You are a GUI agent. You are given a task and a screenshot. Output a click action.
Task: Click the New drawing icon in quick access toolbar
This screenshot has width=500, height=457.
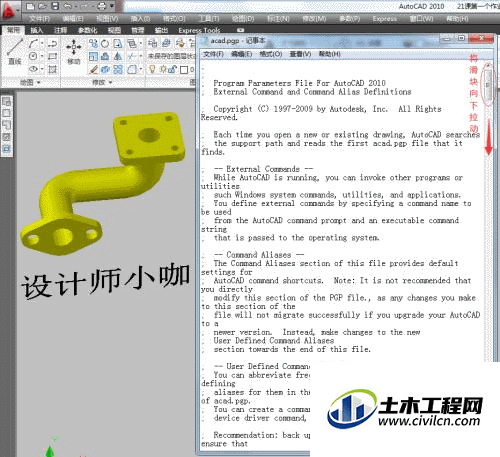tap(30, 6)
